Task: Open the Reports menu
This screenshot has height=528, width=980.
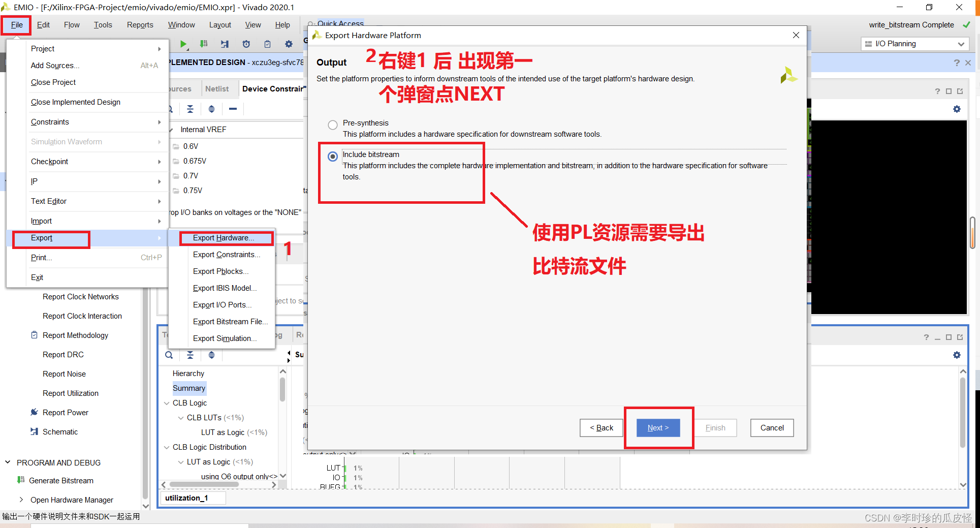Action: tap(140, 25)
